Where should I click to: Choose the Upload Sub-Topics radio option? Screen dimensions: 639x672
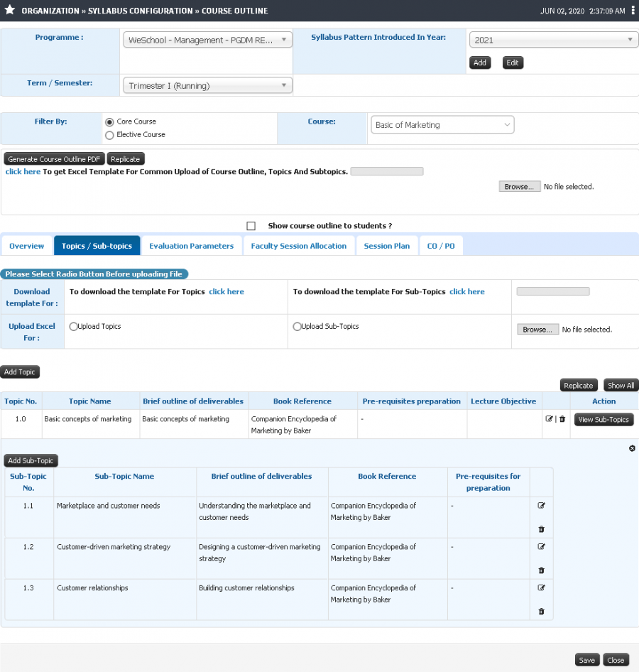coord(297,327)
